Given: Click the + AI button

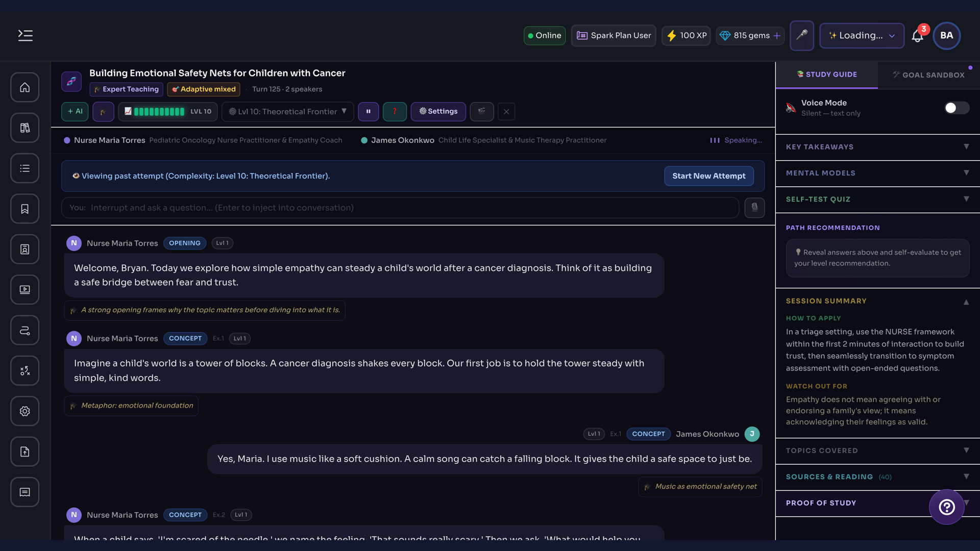Looking at the screenshot, I should point(75,111).
